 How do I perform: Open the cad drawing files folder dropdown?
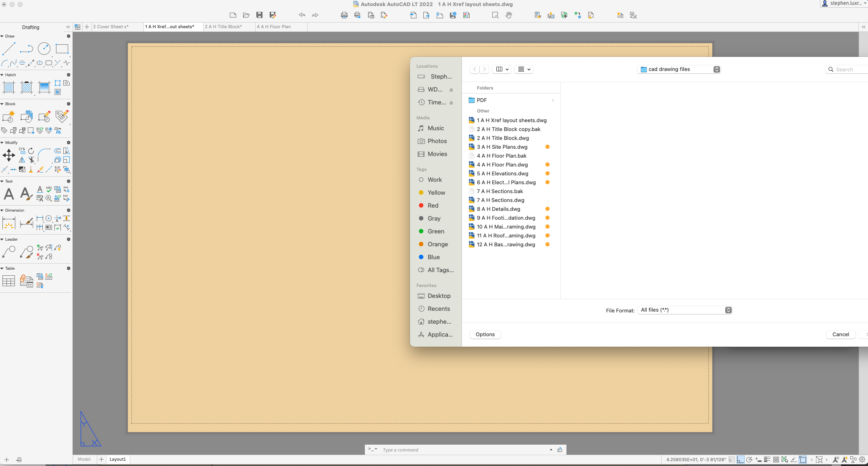679,69
